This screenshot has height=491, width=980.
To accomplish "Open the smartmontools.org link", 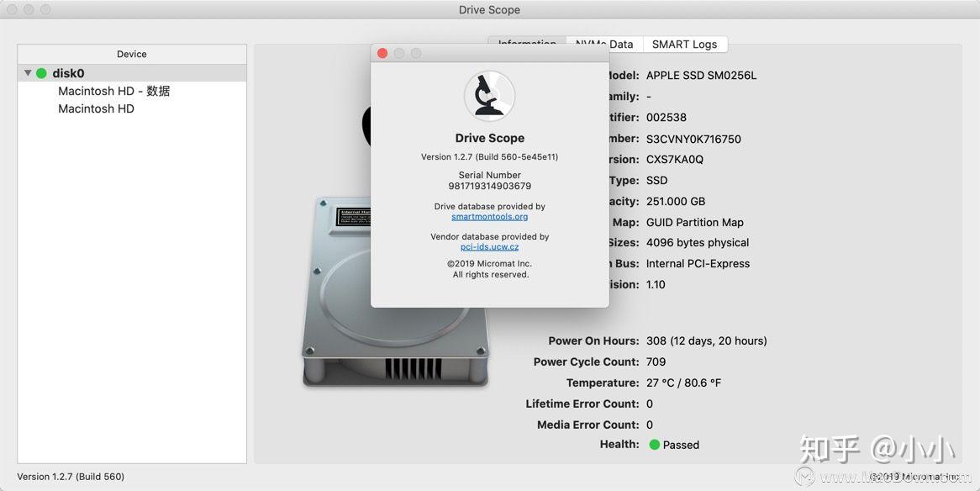I will 489,216.
